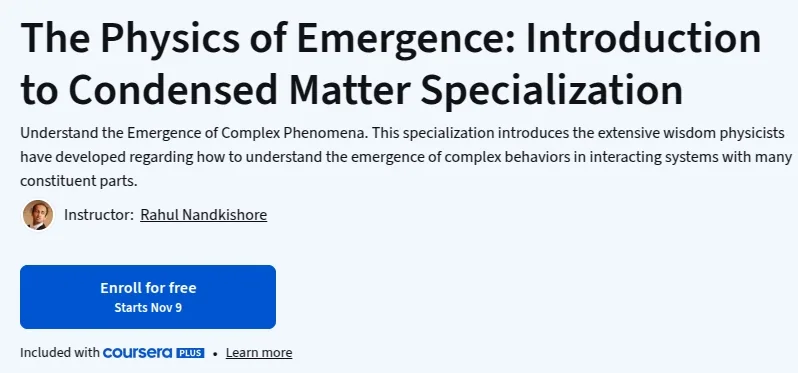
Task: Click the Instructor: label
Action: (99, 215)
